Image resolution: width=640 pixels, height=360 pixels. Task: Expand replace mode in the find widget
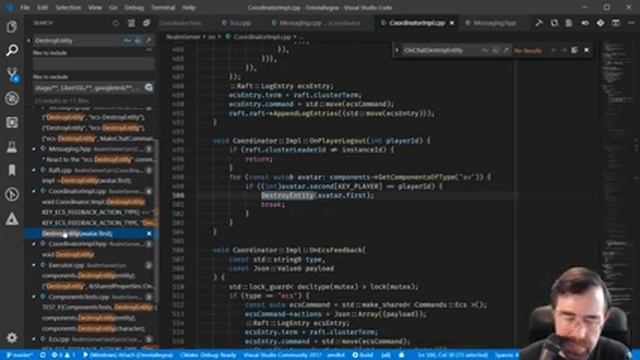[397, 50]
